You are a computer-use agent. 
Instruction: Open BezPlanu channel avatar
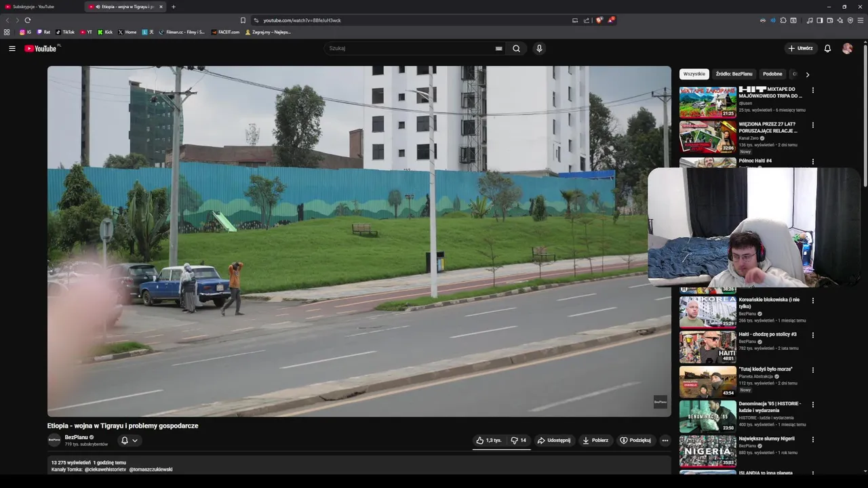[x=54, y=441]
